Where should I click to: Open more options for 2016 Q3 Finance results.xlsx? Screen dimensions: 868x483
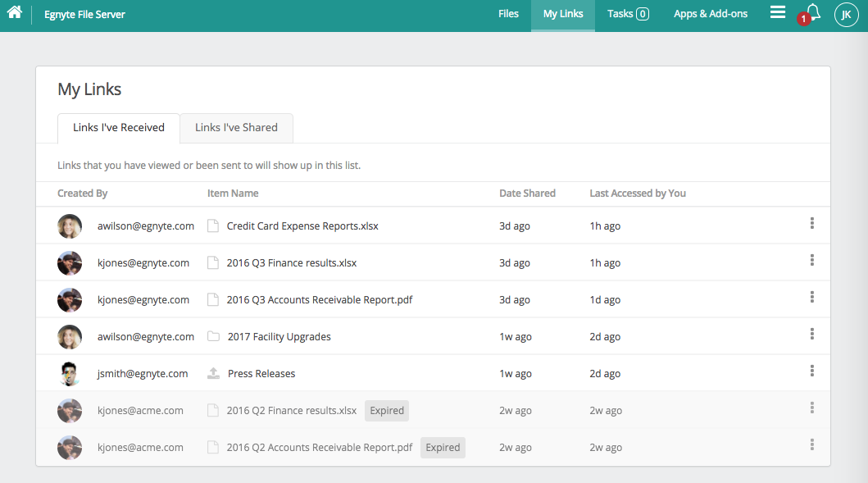click(812, 260)
